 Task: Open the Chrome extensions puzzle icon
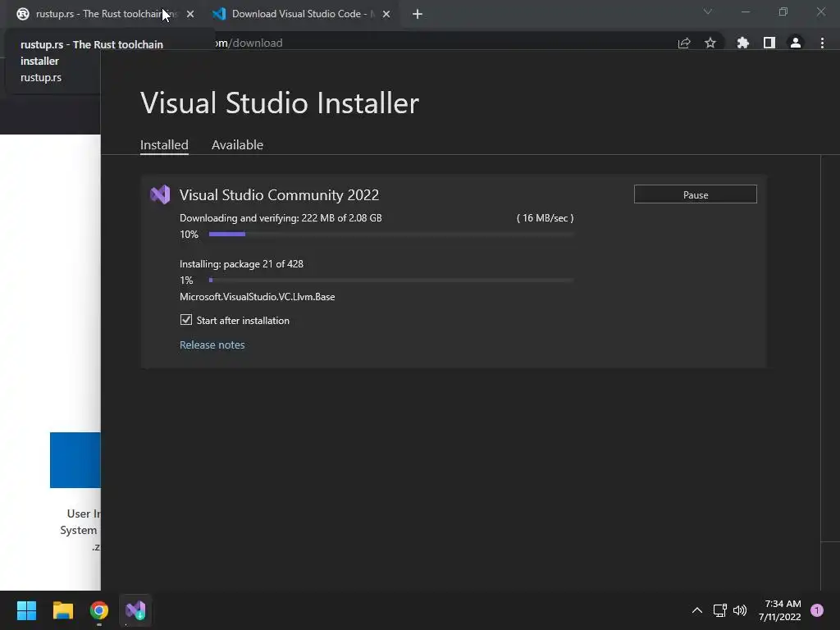743,43
